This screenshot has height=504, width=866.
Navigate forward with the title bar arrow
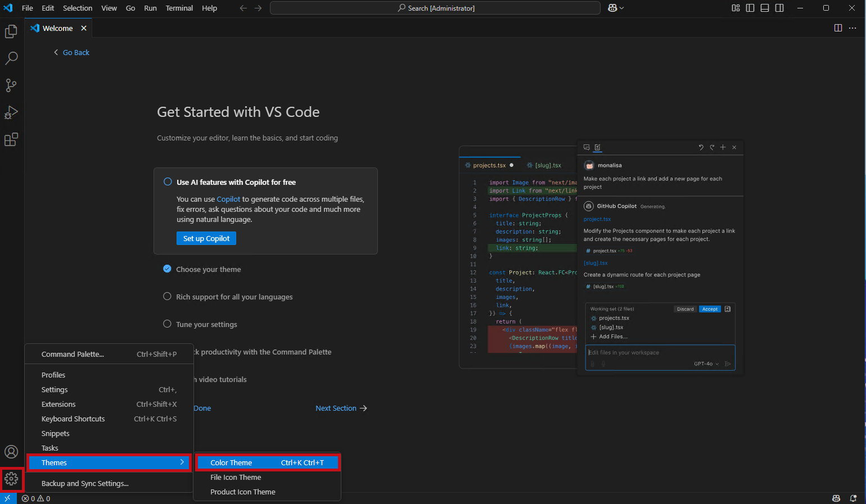pos(258,8)
